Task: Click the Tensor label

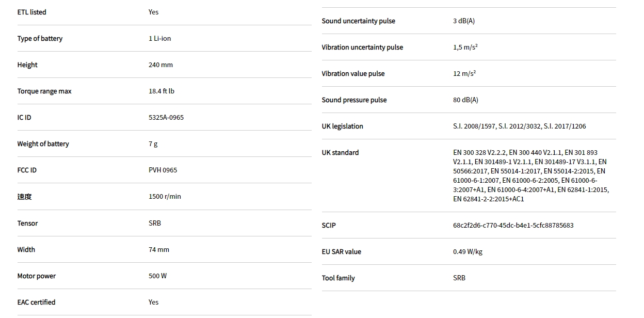Action: click(27, 223)
